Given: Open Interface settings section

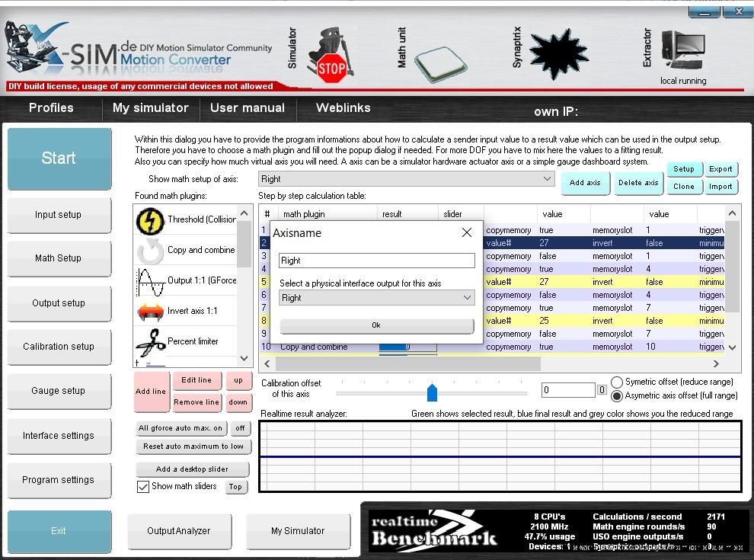Looking at the screenshot, I should click(x=59, y=436).
